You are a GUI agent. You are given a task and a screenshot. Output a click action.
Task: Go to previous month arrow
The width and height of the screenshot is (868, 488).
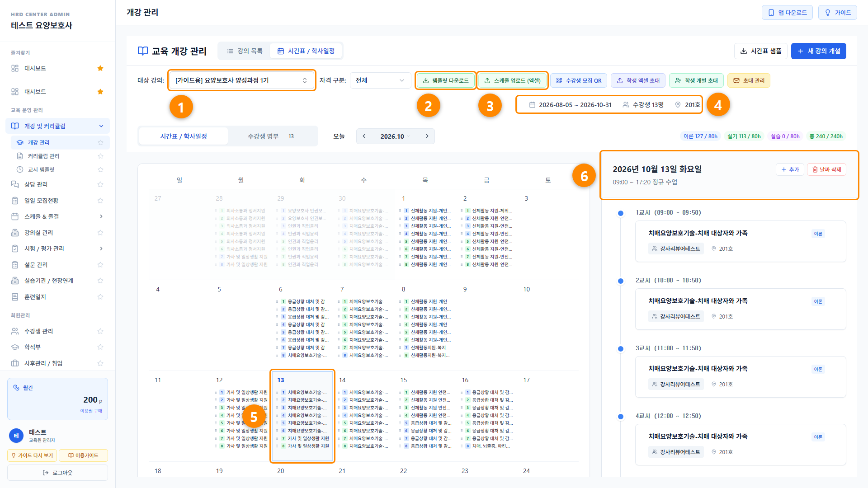coord(364,136)
